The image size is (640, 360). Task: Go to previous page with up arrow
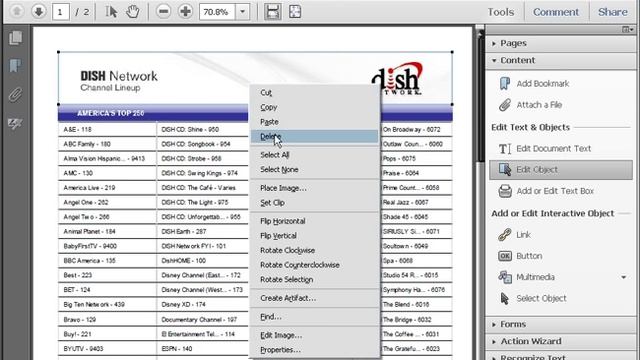[x=17, y=11]
